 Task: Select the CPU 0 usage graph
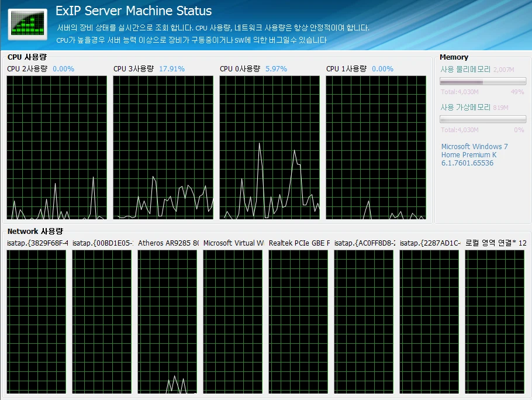(x=270, y=147)
